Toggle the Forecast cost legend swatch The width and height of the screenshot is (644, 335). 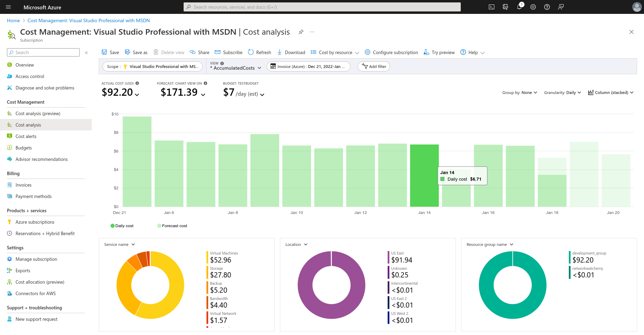[x=159, y=226]
